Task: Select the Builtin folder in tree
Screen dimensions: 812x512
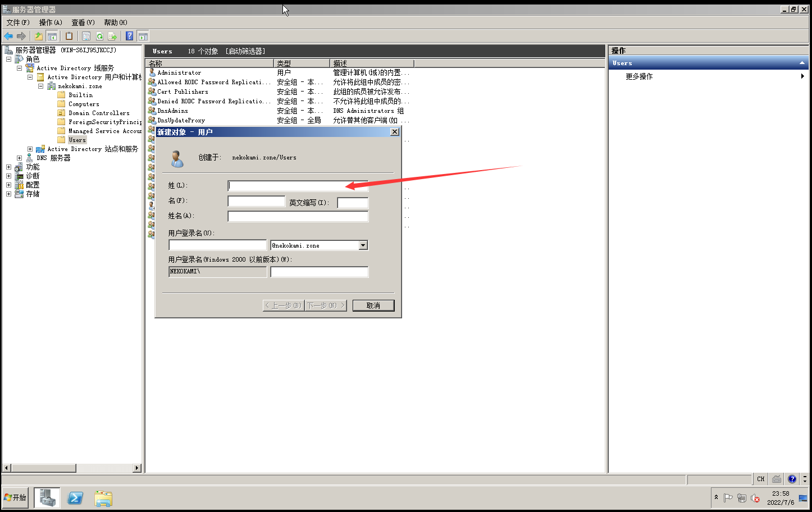Action: tap(80, 95)
